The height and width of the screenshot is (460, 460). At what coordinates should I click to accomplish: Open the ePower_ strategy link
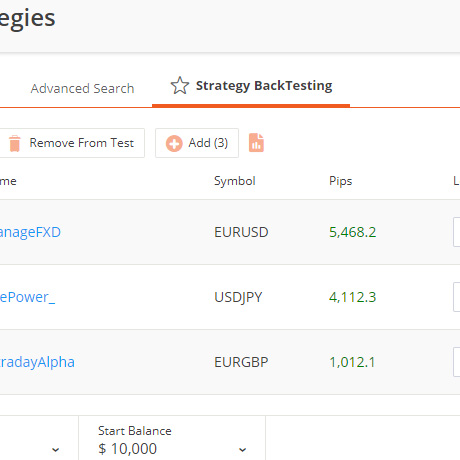[27, 297]
